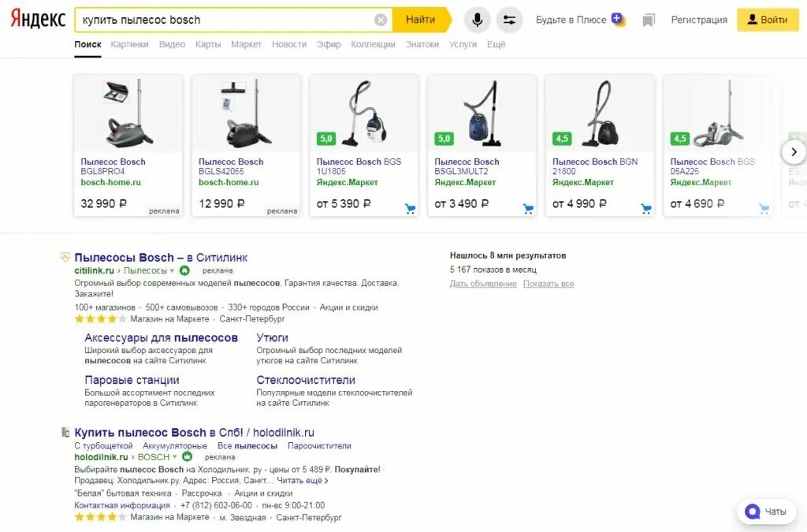Click the holodilnik.ru favicon icon

65,432
